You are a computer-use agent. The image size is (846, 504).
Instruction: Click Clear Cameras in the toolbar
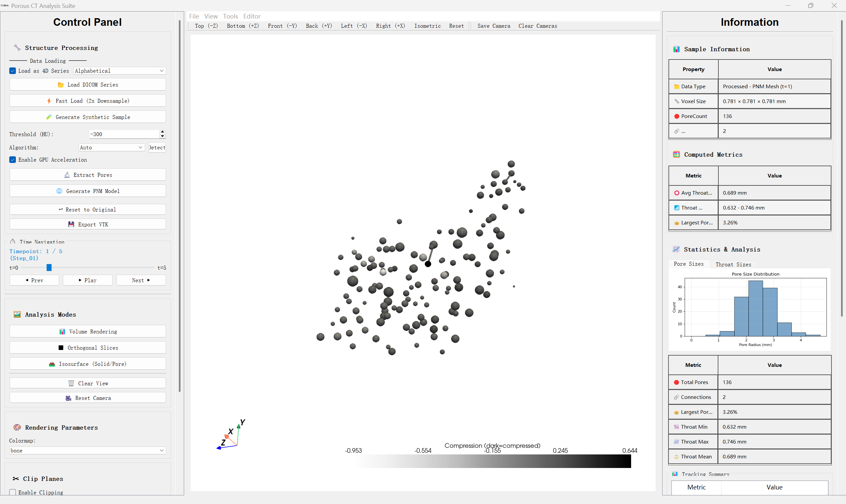click(x=538, y=26)
